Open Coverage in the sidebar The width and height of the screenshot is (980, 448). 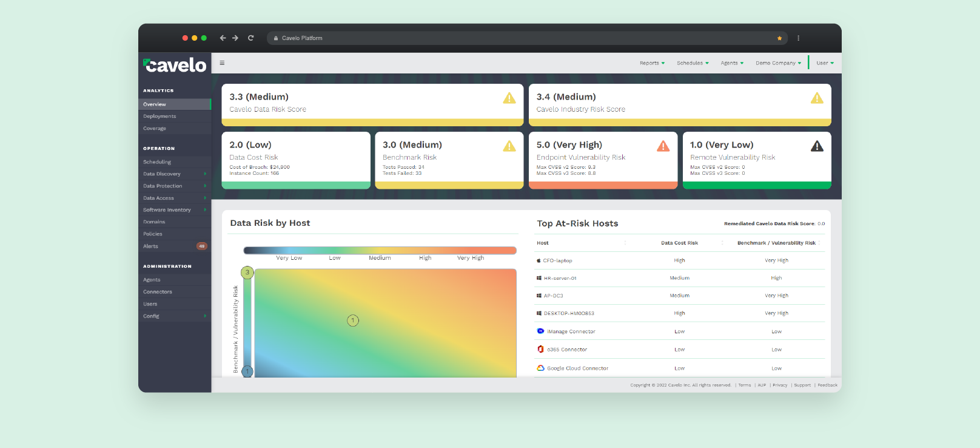[175, 128]
